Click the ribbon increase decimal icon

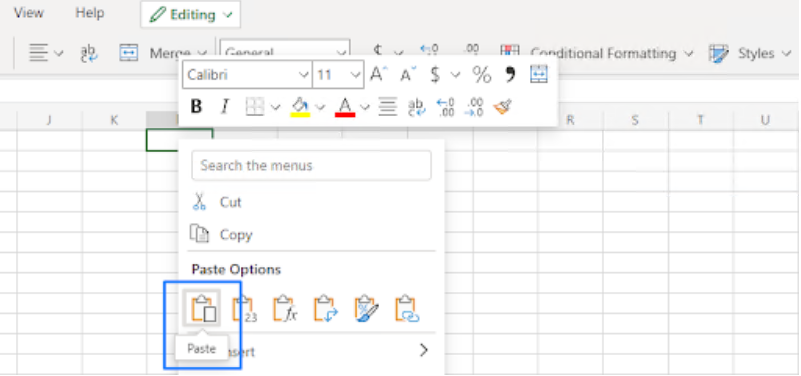point(429,50)
